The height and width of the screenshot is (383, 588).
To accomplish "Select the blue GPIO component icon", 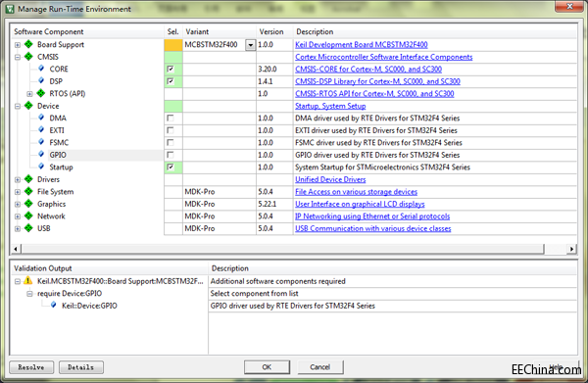I will (41, 155).
